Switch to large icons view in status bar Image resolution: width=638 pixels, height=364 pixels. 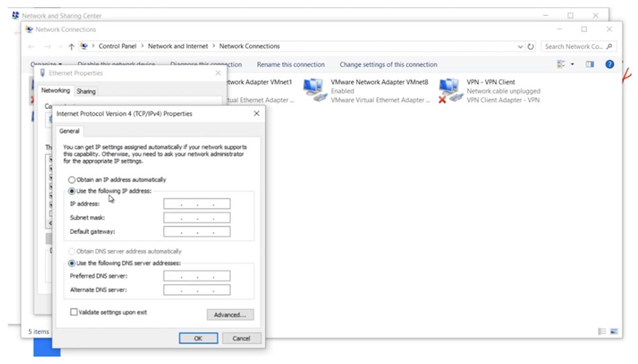[614, 331]
